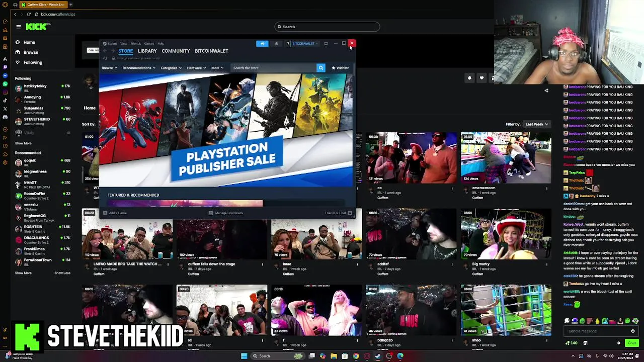Click the Steam help question mark icon
This screenshot has height=362, width=644.
[x=288, y=44]
